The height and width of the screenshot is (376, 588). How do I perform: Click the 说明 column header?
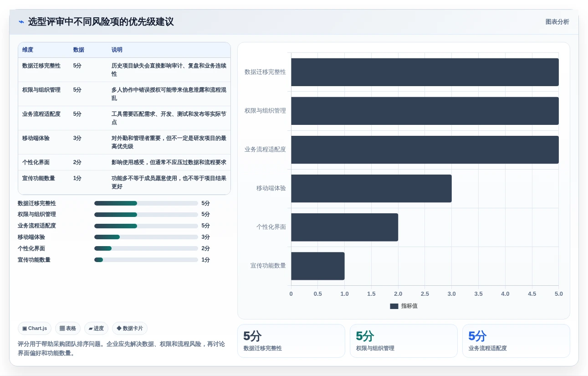click(x=117, y=50)
